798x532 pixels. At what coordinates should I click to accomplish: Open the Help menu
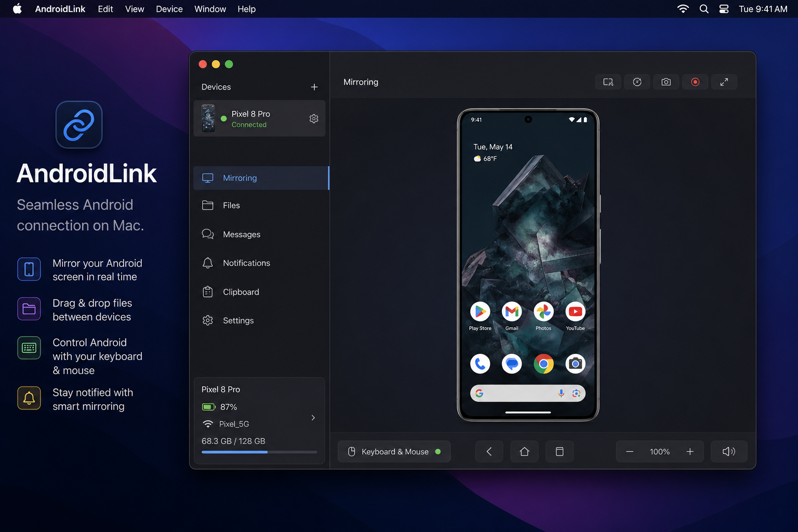(247, 9)
